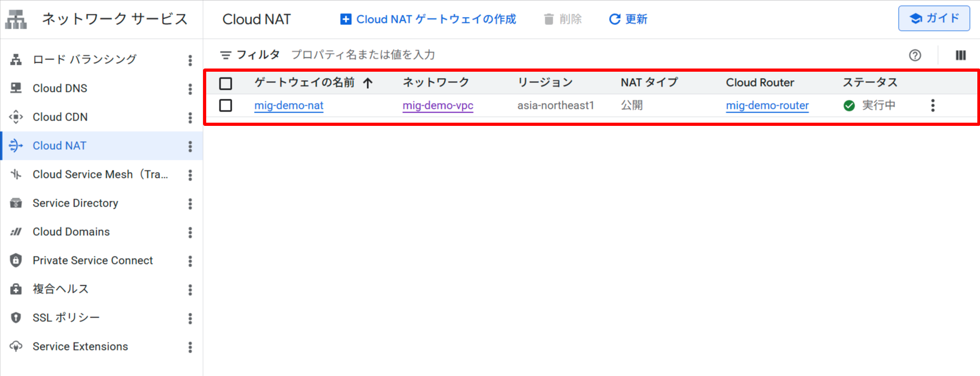Image resolution: width=980 pixels, height=376 pixels.
Task: Open the options menu for Service Extensions
Action: 190,347
